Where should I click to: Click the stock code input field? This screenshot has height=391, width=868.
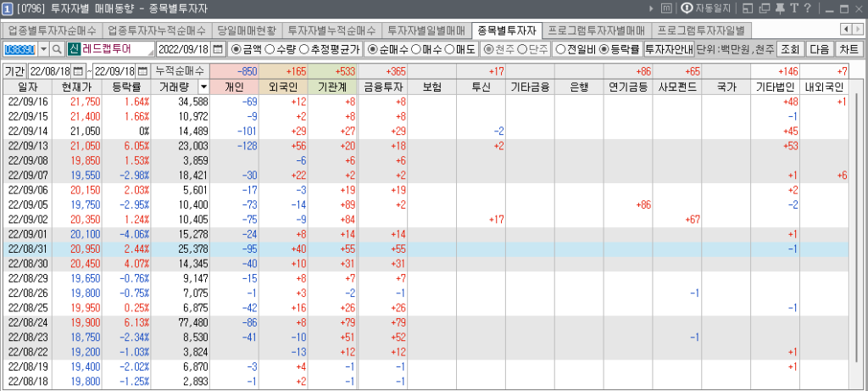point(19,49)
